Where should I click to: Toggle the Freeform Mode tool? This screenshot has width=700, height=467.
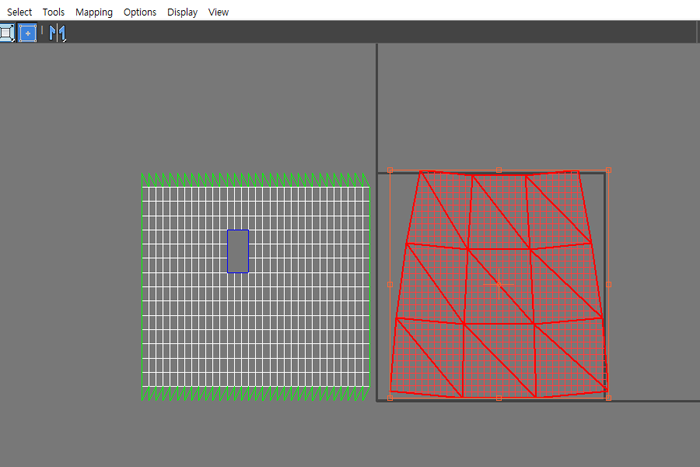pos(28,33)
